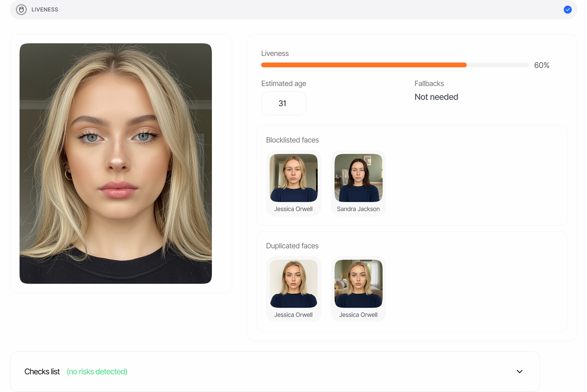Image resolution: width=587 pixels, height=392 pixels.
Task: Click the 'Not needed' fallbacks value
Action: coord(436,97)
